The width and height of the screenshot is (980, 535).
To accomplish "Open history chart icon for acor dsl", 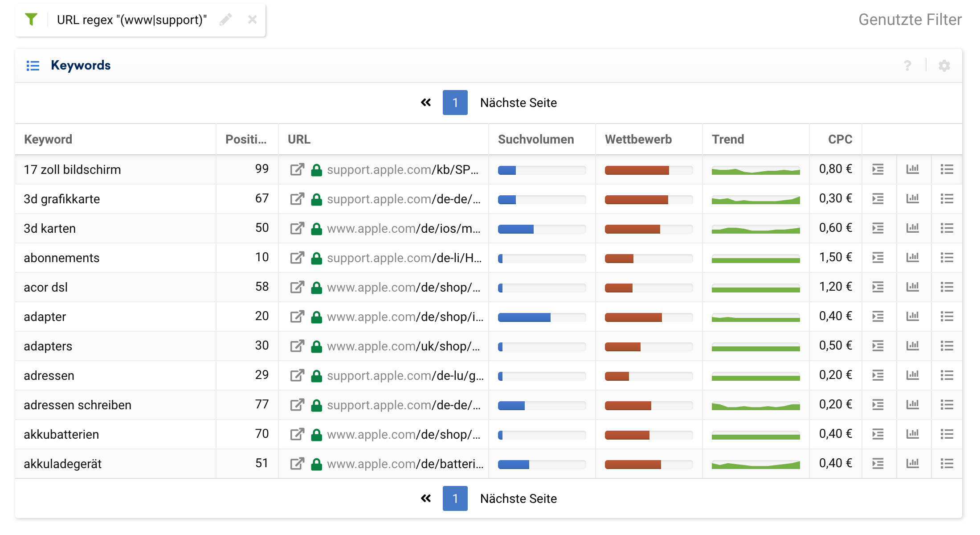I will tap(913, 287).
